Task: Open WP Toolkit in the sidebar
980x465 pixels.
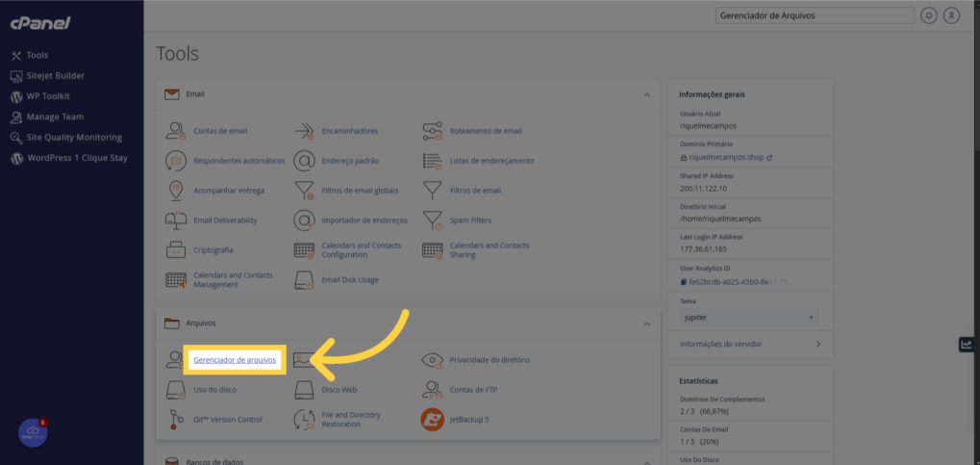Action: coord(40,96)
